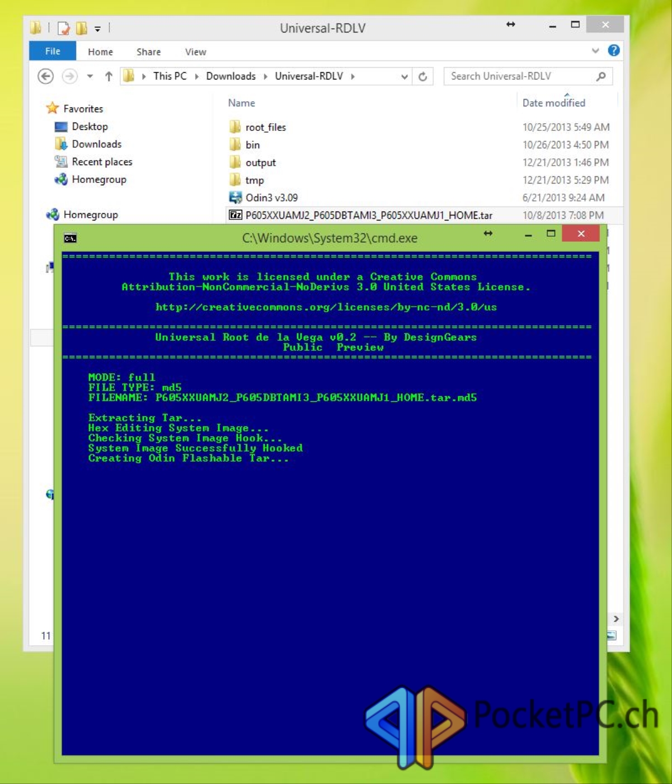Open Recent places under Favorites
Screen dimensions: 672x784
[x=102, y=162]
